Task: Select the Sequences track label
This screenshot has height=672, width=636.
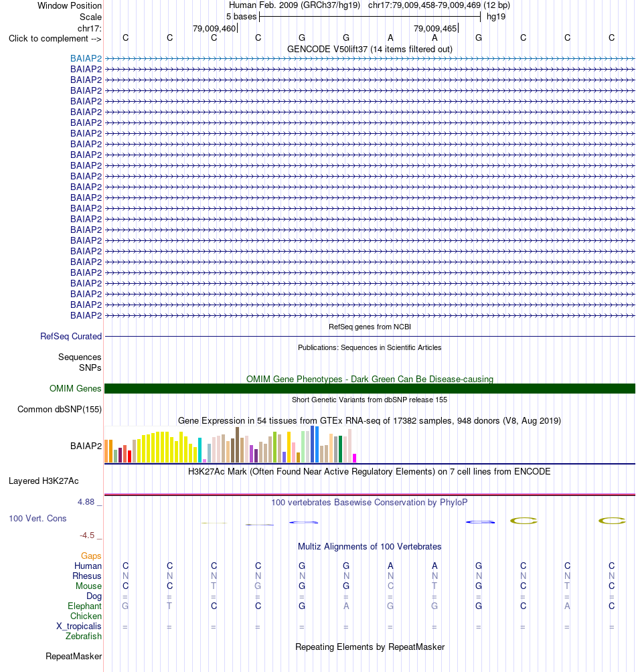Action: point(80,357)
